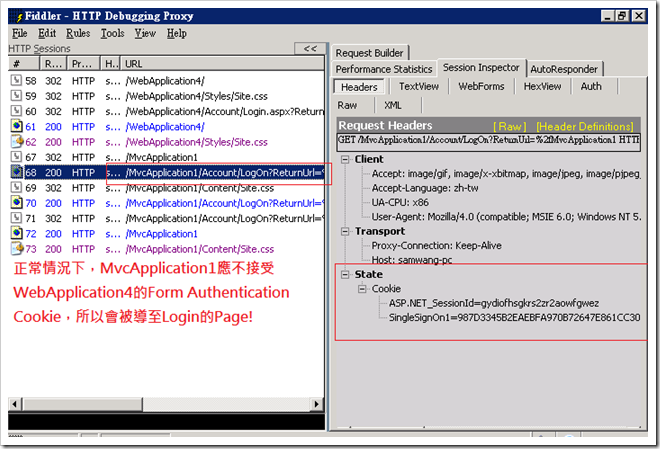Select the SingleSignOn1 cookie entry
This screenshot has width=660, height=449.
pos(514,317)
